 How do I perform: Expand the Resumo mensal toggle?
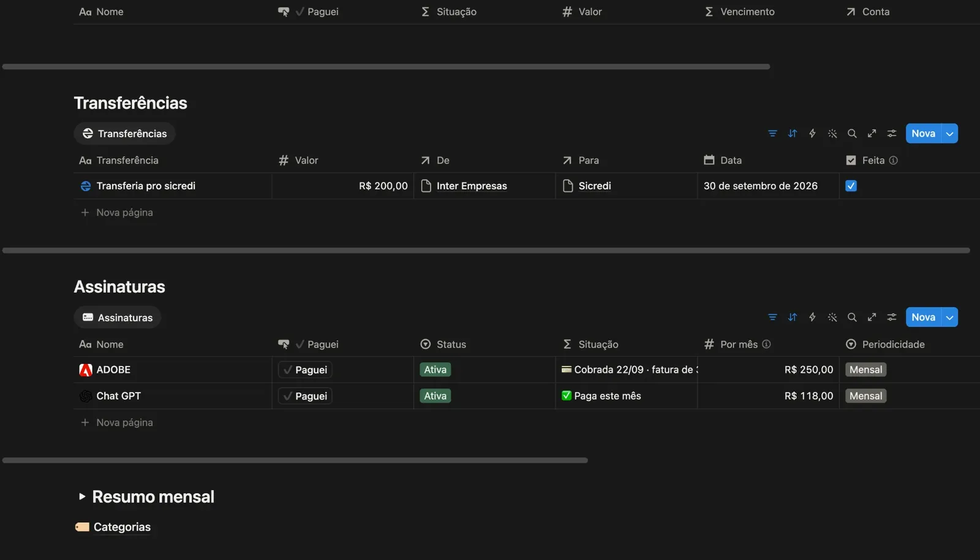[x=81, y=497]
